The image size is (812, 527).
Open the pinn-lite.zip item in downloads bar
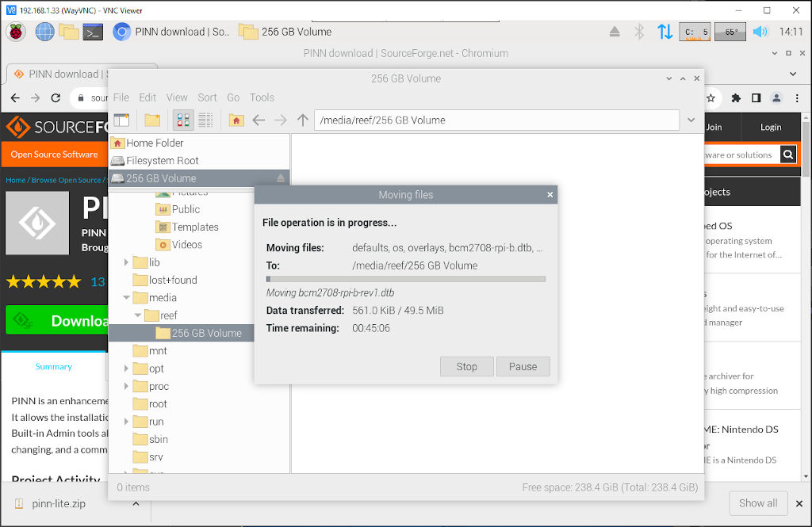(x=59, y=503)
